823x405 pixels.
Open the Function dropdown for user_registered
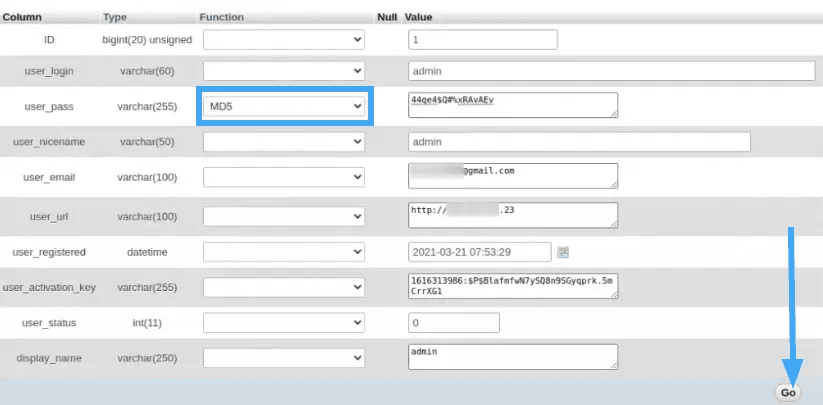click(x=284, y=252)
